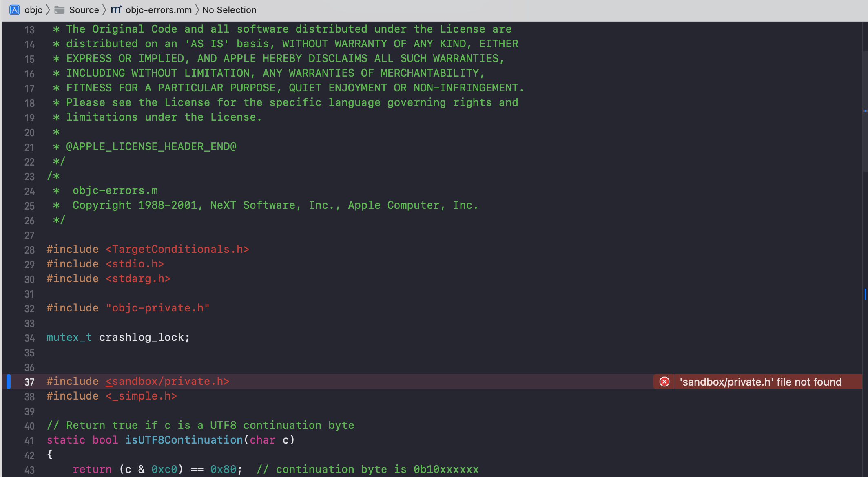Click the blue change bar beside line 37

(x=9, y=382)
